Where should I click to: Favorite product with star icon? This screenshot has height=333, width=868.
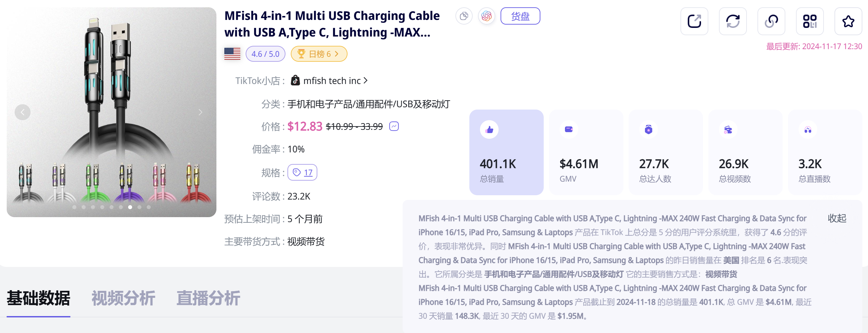[x=848, y=21]
